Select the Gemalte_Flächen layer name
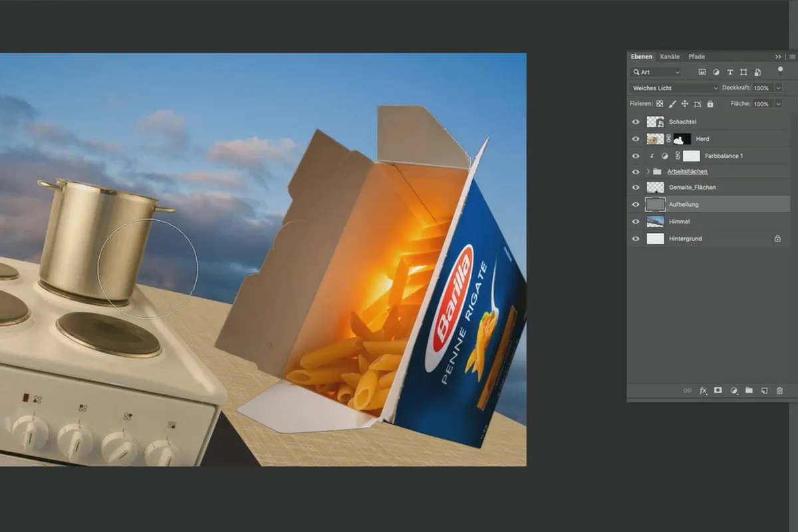This screenshot has width=798, height=532. tap(692, 188)
